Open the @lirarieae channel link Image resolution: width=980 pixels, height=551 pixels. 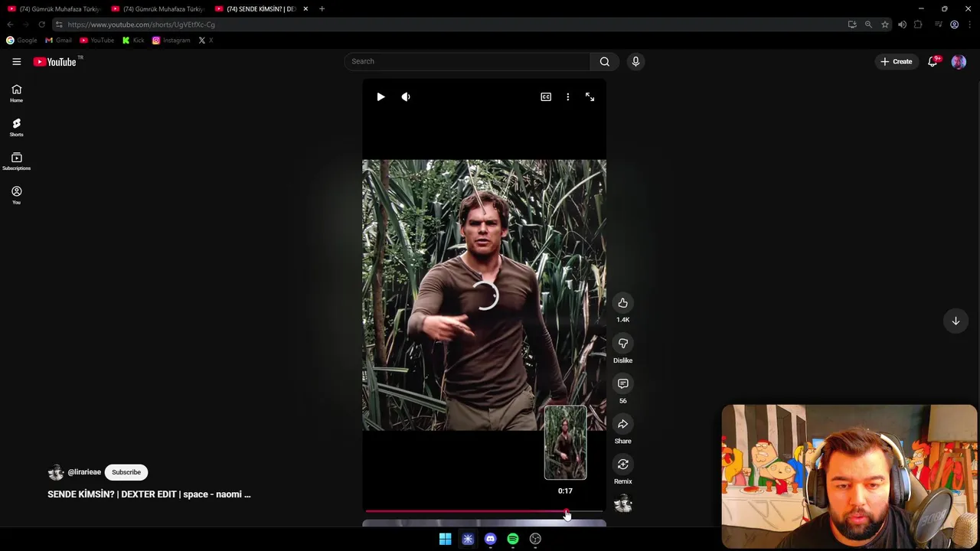coord(84,472)
